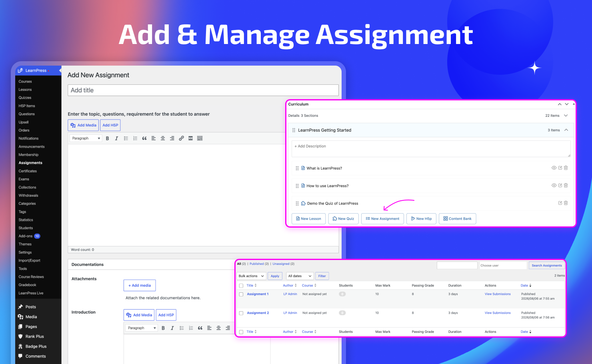Screen dimensions: 592x364
Task: Delete 'Demo the Quiz of LearnPress' item
Action: [566, 203]
